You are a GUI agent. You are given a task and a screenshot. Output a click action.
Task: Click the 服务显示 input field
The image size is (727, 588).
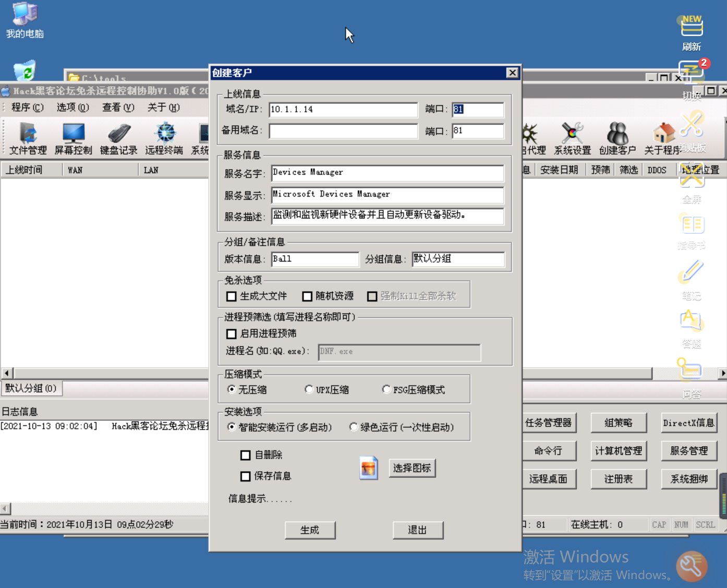387,195
